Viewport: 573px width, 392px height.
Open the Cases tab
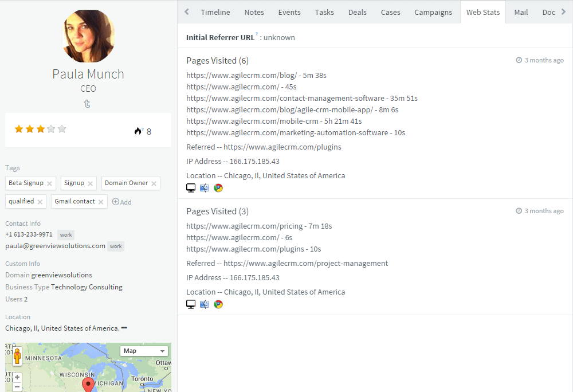coord(391,12)
